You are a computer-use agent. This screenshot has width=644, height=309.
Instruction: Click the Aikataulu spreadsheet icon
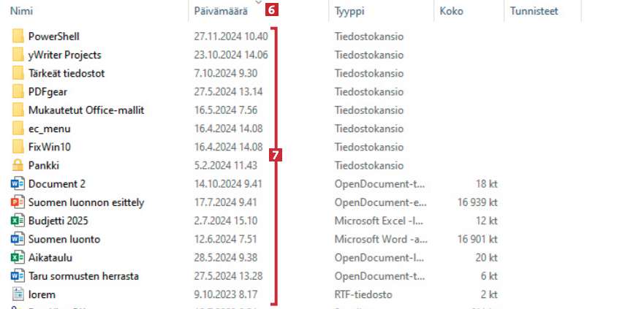coord(18,257)
